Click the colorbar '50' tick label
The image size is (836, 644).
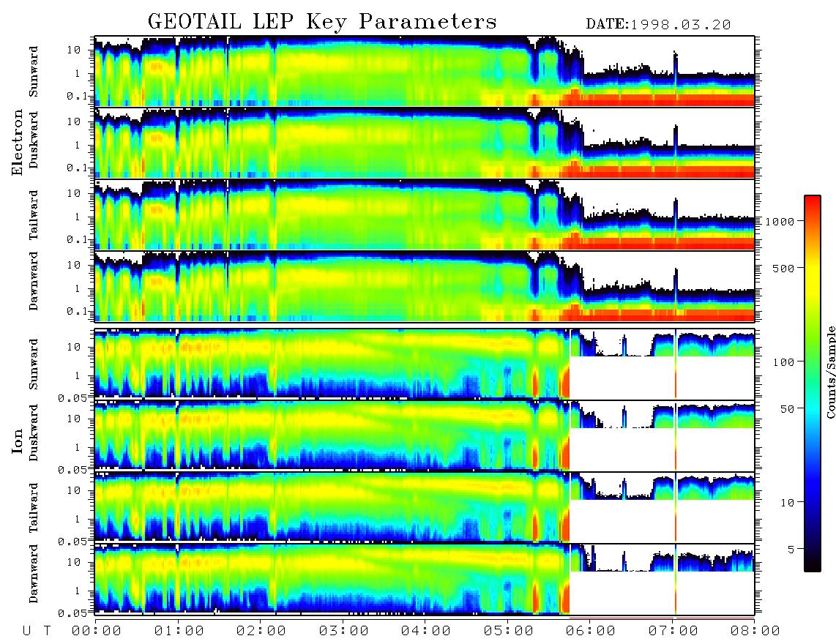[x=787, y=409]
